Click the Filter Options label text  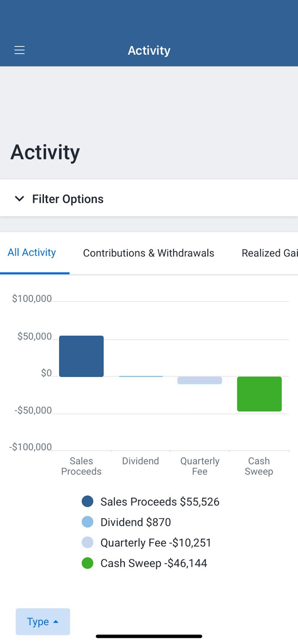click(x=68, y=199)
